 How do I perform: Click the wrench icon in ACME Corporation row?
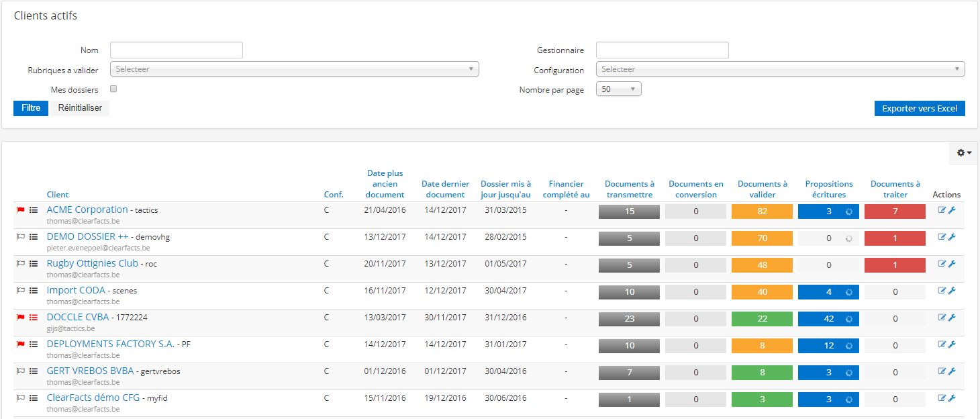952,210
